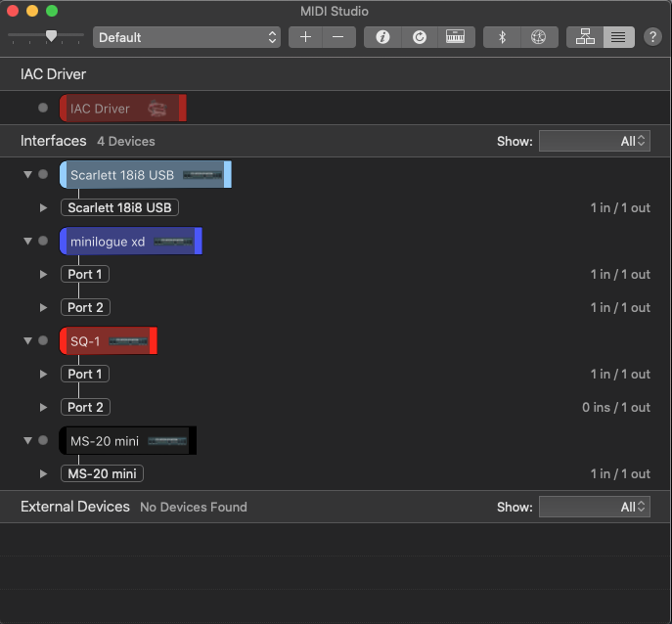Select minilogue xd Port 1 label
This screenshot has width=672, height=624.
point(85,274)
